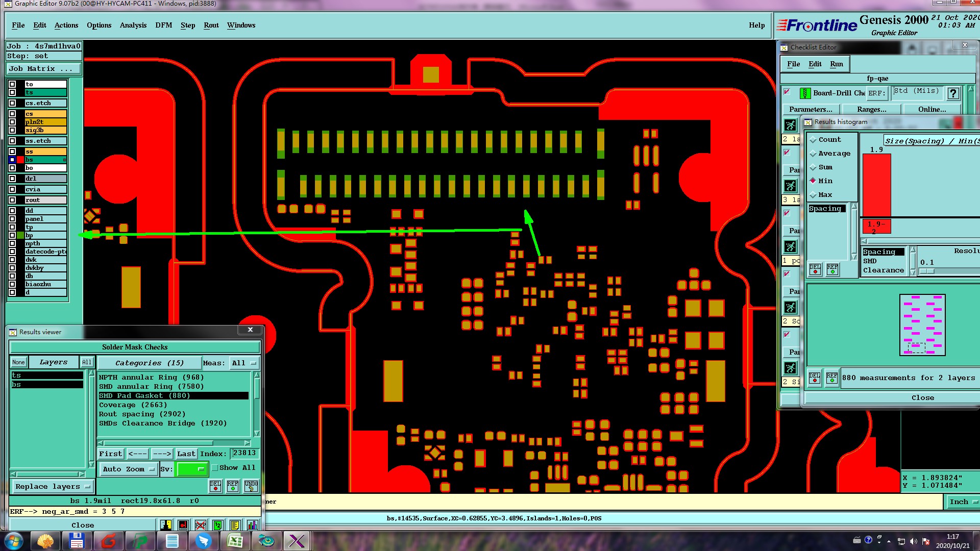Select the Max radio option
980x551 pixels.
(813, 195)
